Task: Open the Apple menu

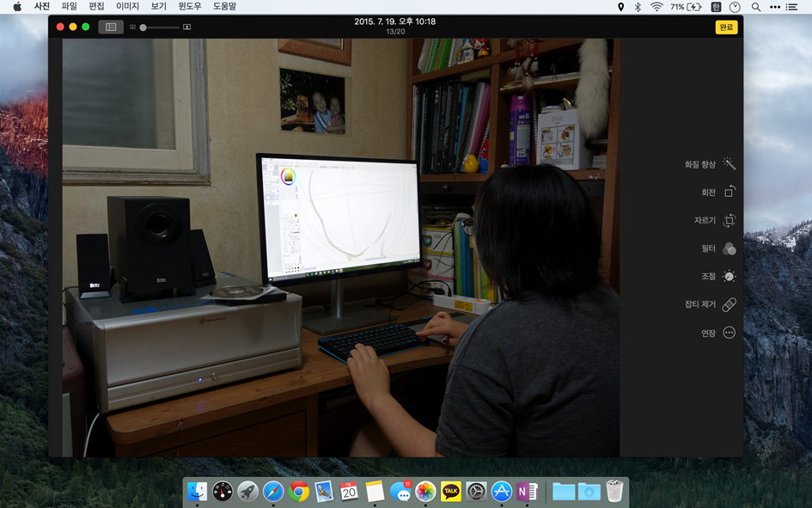Action: pos(17,6)
